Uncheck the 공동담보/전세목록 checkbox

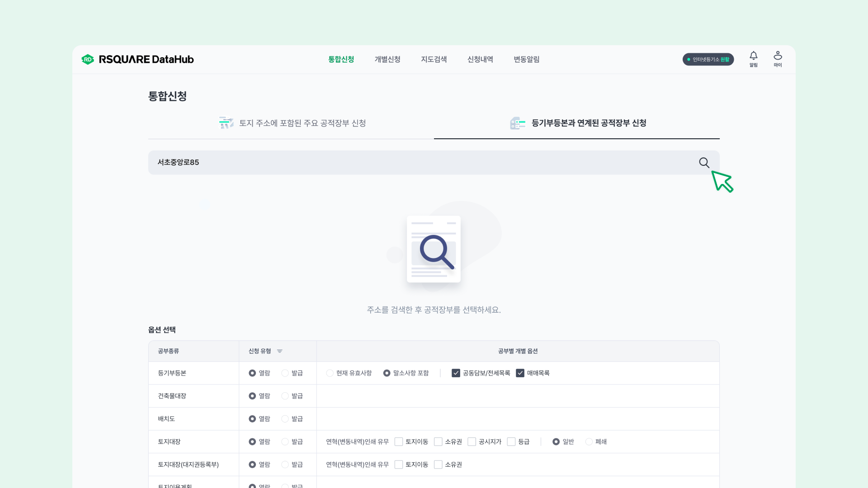point(456,373)
